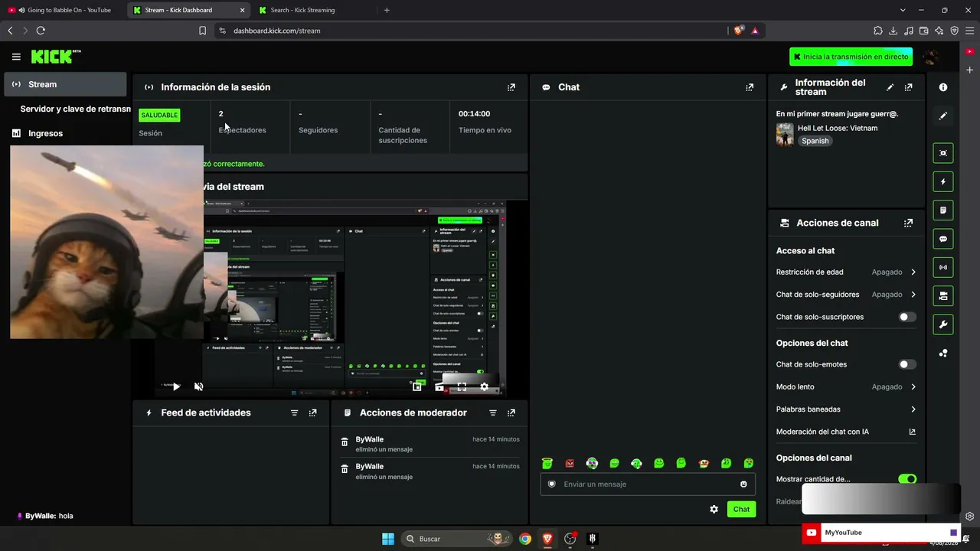Toggle channel actions camera widget in sidebar
Viewport: 980px width, 551px height.
[x=943, y=295]
